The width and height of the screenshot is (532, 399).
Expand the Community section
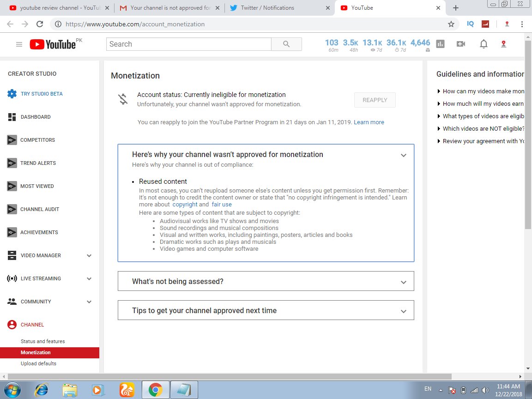click(x=89, y=302)
